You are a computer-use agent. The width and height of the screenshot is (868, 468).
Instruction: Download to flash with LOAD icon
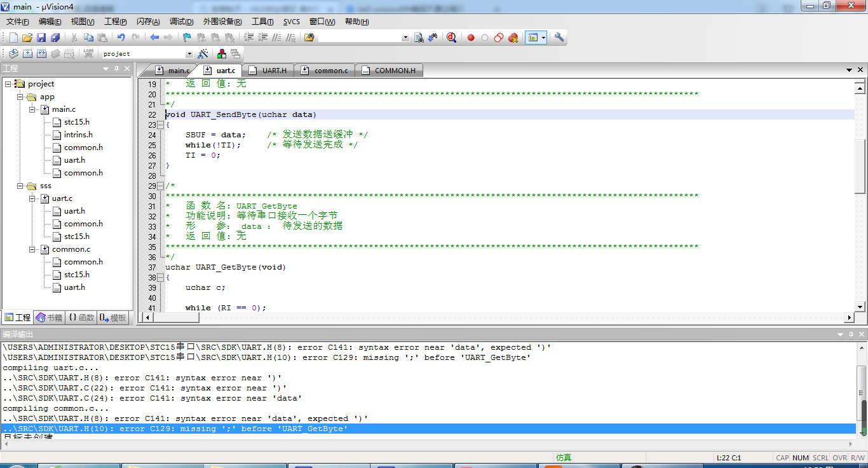click(x=88, y=54)
